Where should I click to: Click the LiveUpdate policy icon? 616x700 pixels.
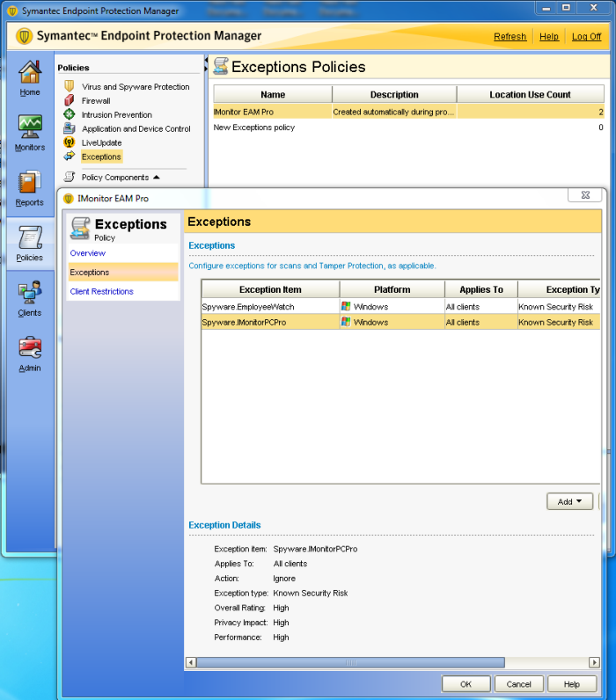pos(70,142)
